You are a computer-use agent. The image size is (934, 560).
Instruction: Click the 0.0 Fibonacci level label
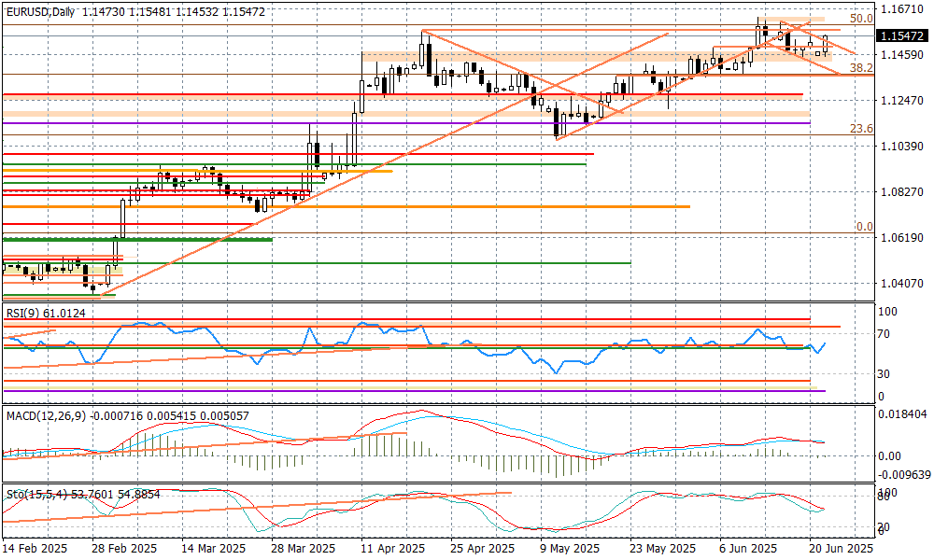[x=864, y=227]
